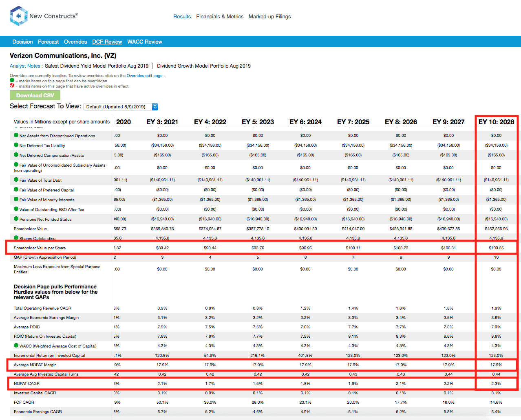Viewport: 521px width, 420px height.
Task: Go to the Forecast page
Action: tap(48, 42)
